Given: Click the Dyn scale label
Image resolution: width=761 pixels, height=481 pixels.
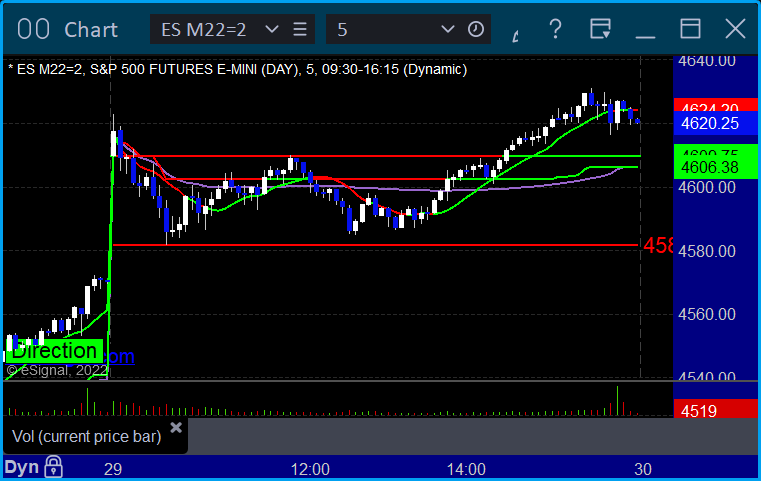Looking at the screenshot, I should 22,467.
